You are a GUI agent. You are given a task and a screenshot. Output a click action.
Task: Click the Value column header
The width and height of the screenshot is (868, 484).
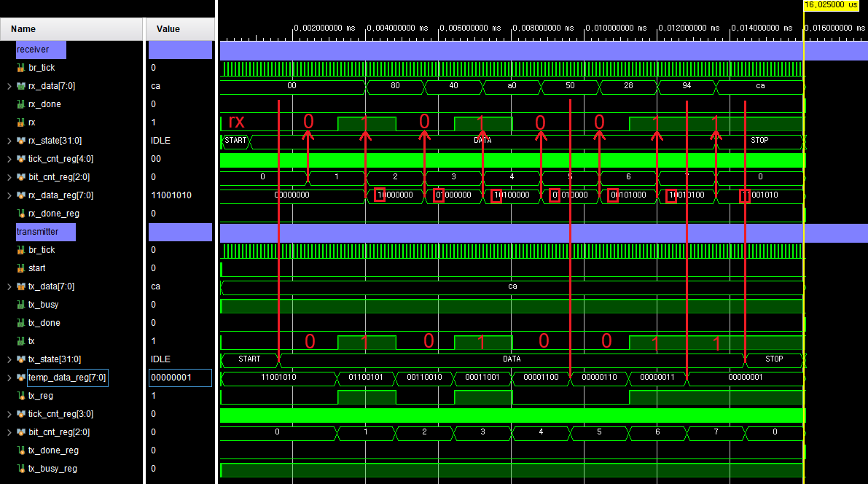(181, 29)
